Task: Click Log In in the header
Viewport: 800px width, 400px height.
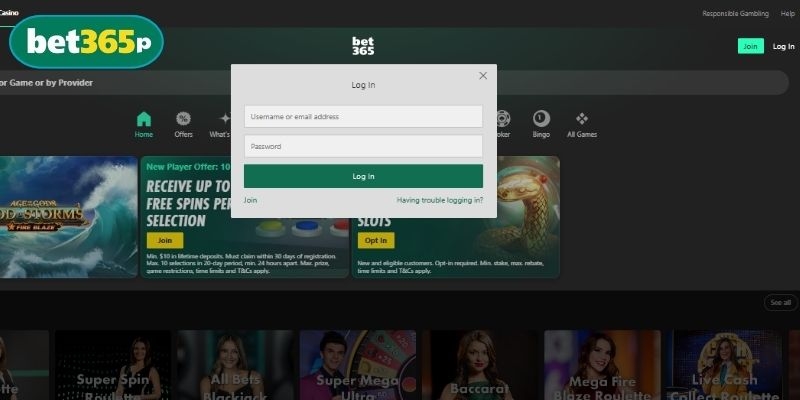Action: click(x=783, y=46)
